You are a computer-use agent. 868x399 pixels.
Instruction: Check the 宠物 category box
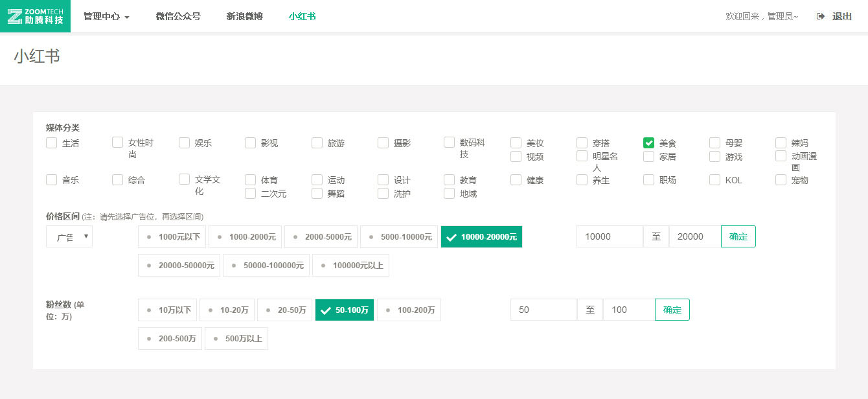pos(781,179)
